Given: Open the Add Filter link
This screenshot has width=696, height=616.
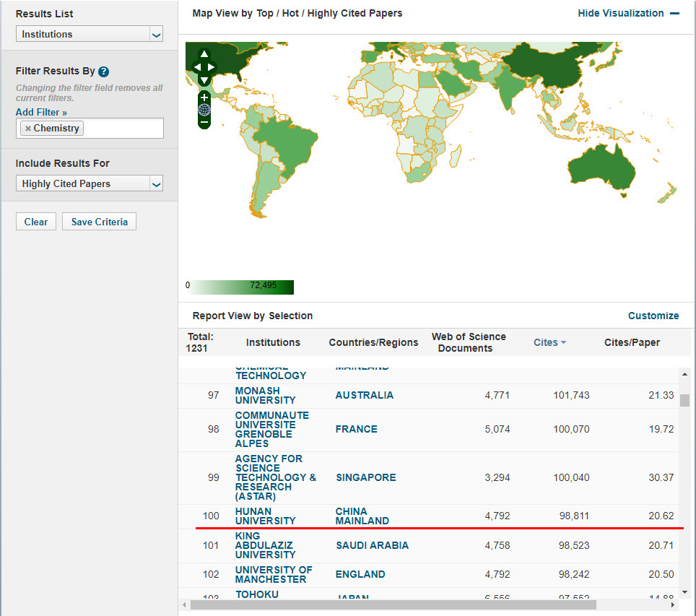Looking at the screenshot, I should coord(41,113).
